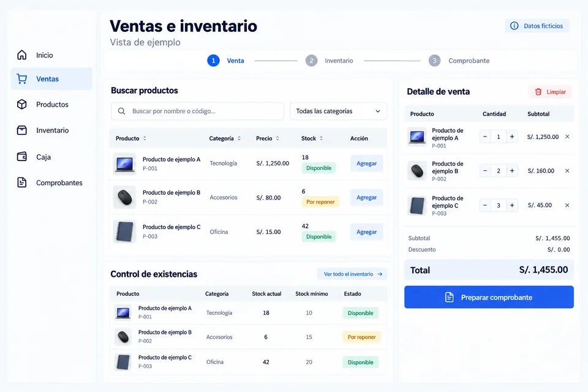Viewport: 588px width, 392px height.
Task: Click the Ventas shopping cart icon
Action: [22, 79]
